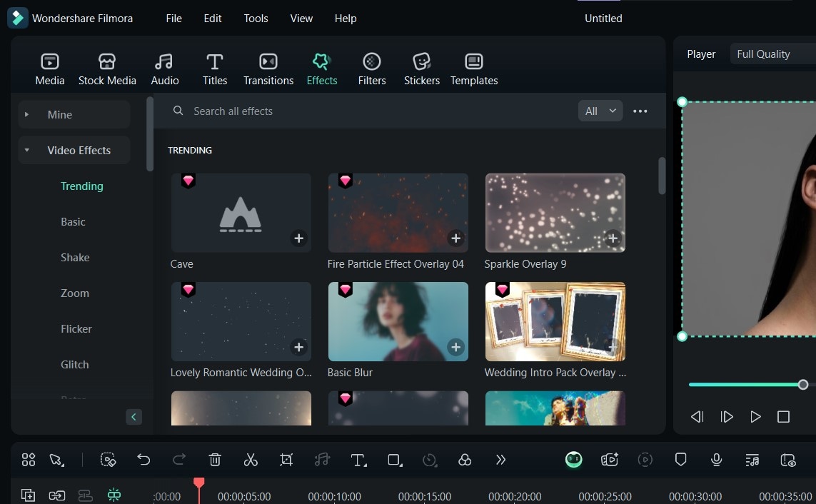Open the Audio tab

pyautogui.click(x=164, y=69)
